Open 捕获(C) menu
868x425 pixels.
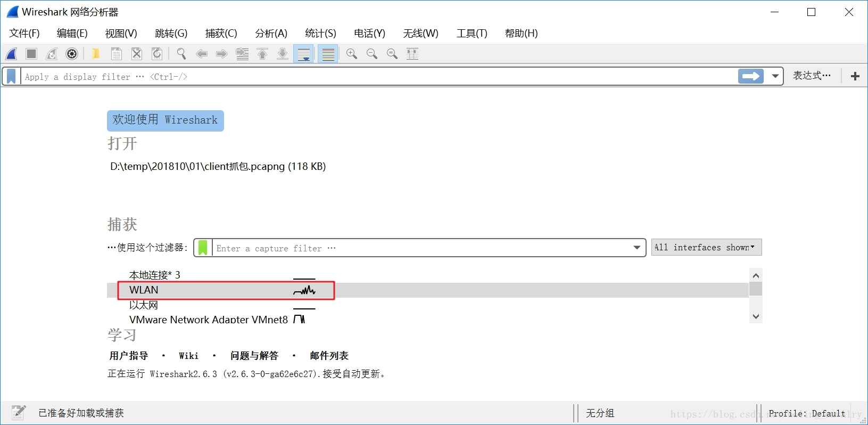click(221, 33)
